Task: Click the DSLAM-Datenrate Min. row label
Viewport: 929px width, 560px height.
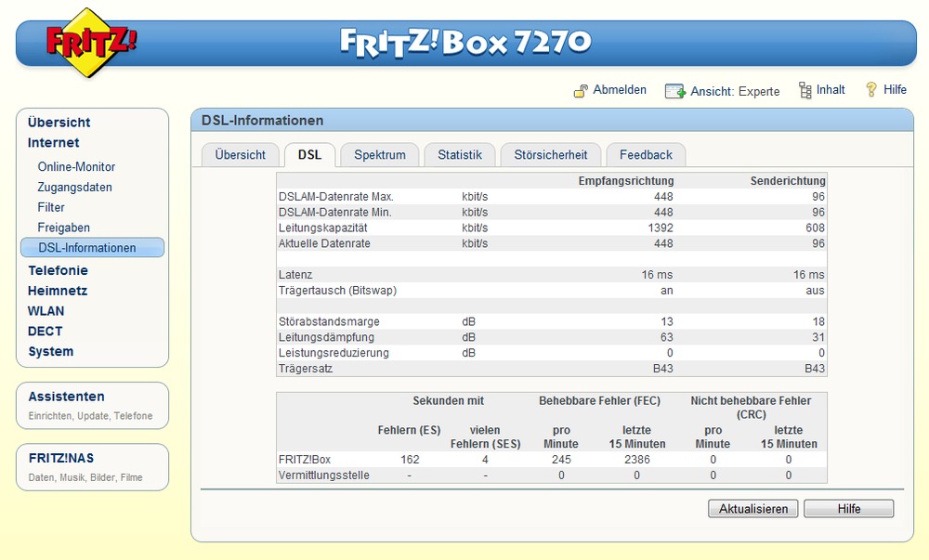Action: pos(335,212)
